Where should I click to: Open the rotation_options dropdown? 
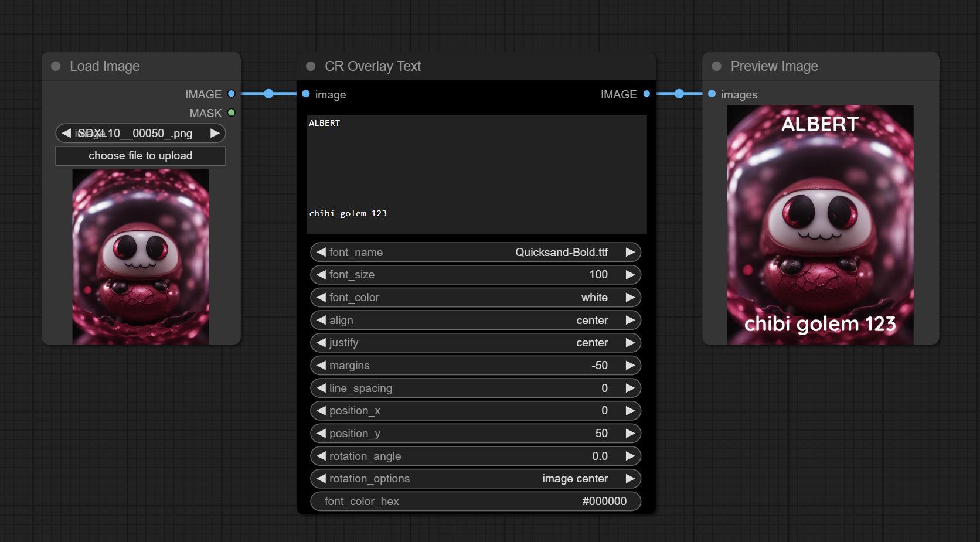click(x=475, y=479)
